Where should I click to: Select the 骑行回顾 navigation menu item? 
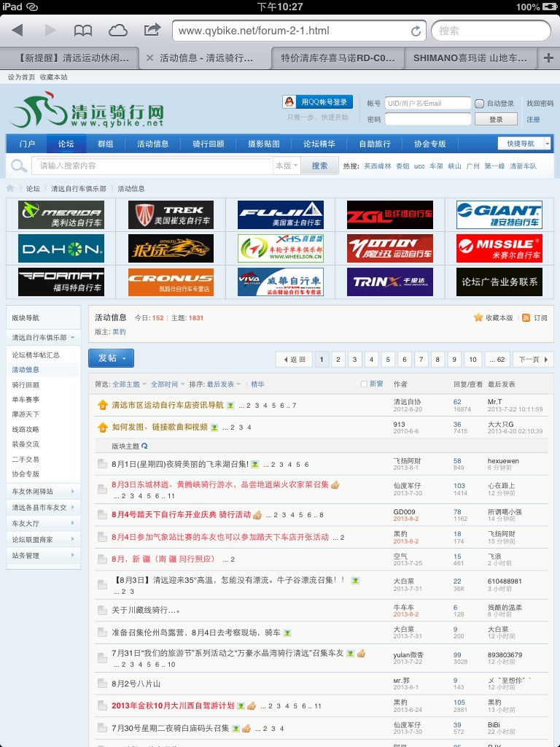tap(209, 144)
